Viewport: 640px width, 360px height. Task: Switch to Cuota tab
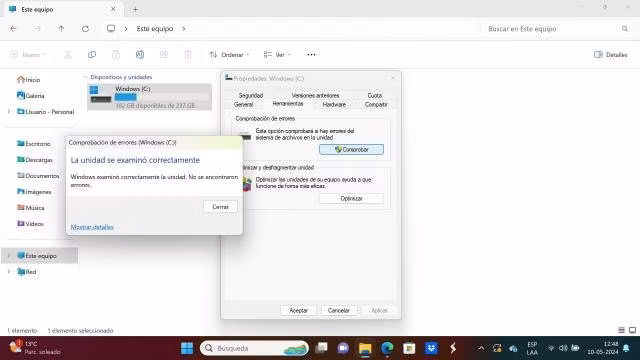(x=374, y=95)
